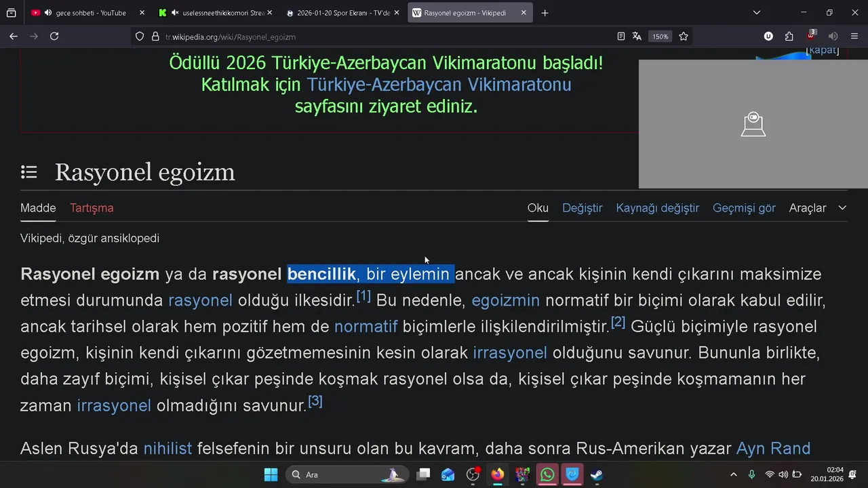Open a new browser tab
The height and width of the screenshot is (488, 868).
point(545,13)
